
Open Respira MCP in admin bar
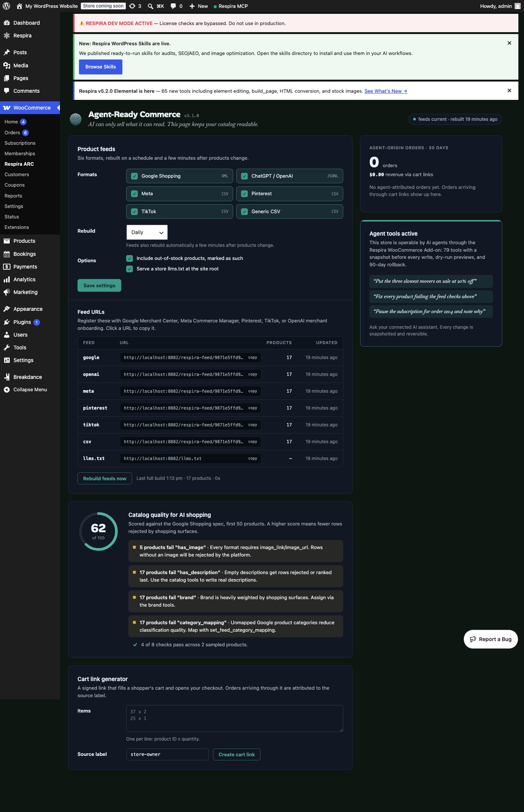[231, 6]
